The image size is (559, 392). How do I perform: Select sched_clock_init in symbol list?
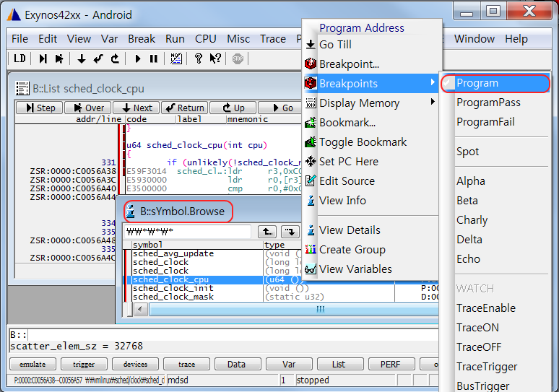pyautogui.click(x=173, y=288)
